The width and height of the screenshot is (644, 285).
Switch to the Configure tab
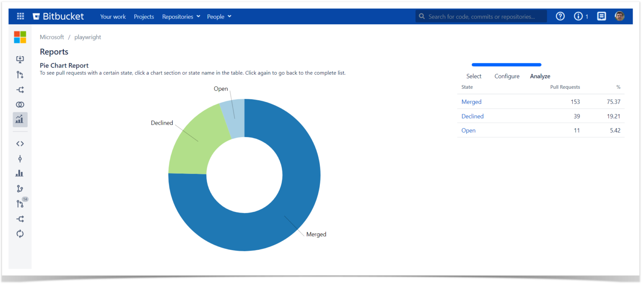point(507,76)
